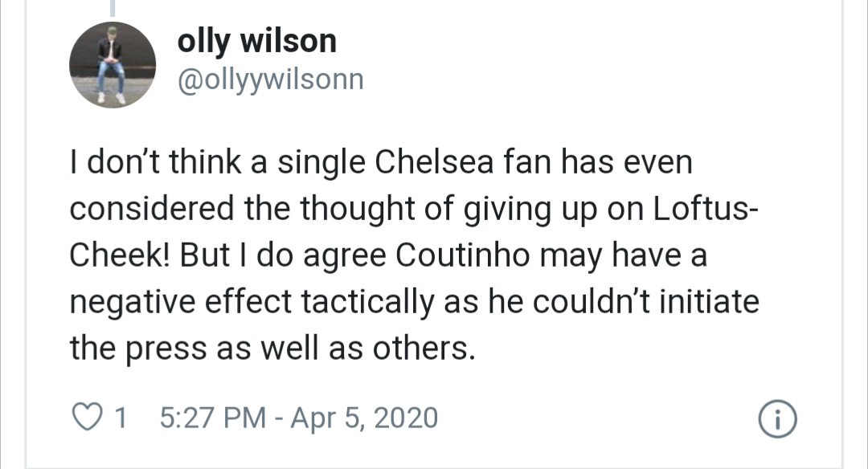Click the username text under olly wilson

click(x=270, y=79)
